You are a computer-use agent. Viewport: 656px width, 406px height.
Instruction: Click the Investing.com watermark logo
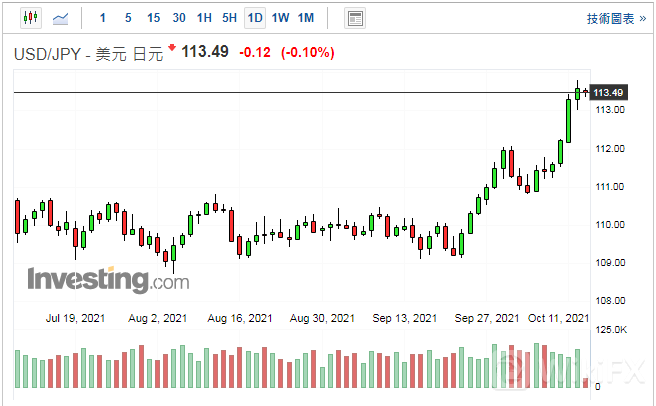click(x=108, y=279)
